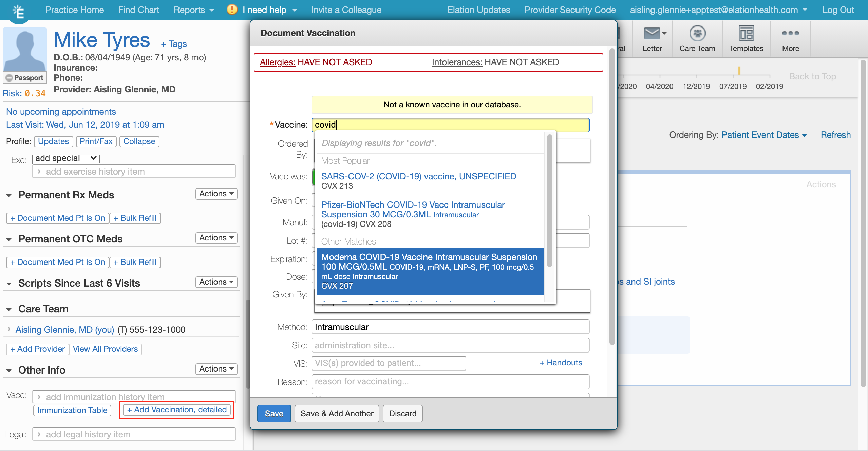Viewport: 868px width, 451px height.
Task: Click the Handouts link
Action: coord(561,363)
